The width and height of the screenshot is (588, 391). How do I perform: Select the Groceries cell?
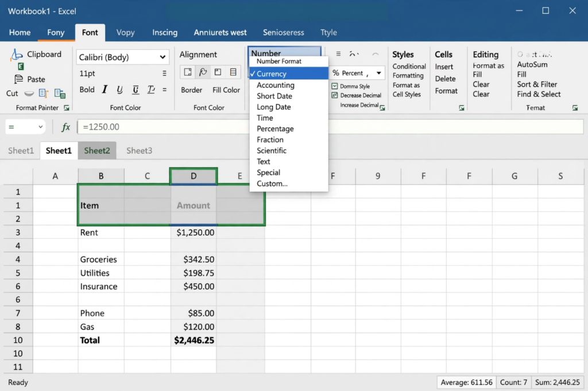click(x=101, y=260)
